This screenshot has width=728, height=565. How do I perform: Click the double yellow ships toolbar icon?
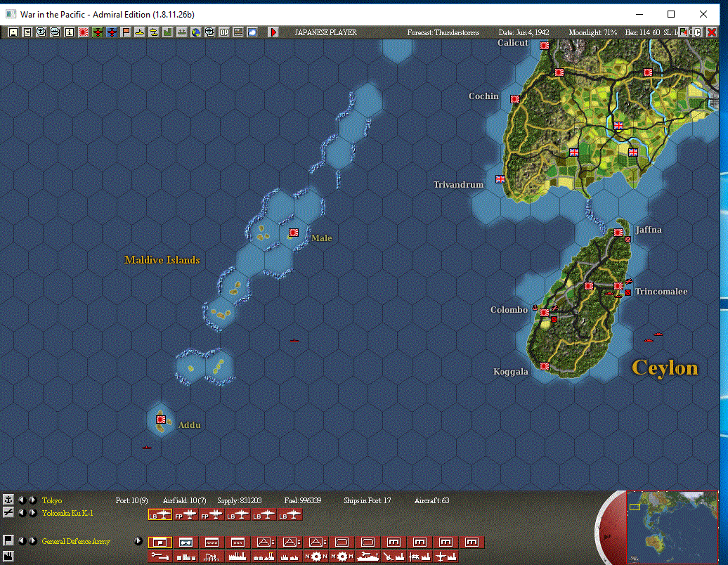[154, 32]
